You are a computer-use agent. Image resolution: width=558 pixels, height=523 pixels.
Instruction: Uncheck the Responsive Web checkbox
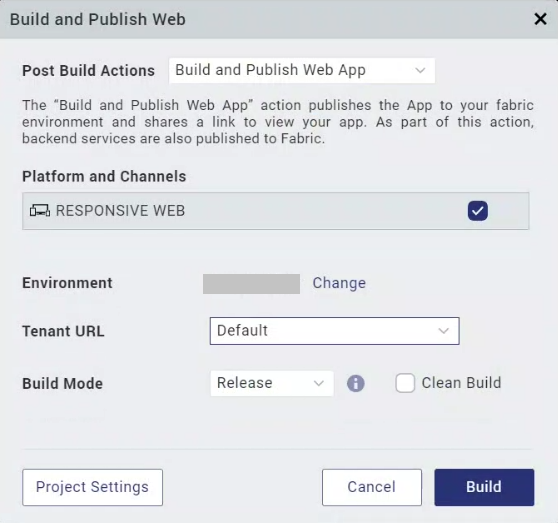(x=478, y=211)
